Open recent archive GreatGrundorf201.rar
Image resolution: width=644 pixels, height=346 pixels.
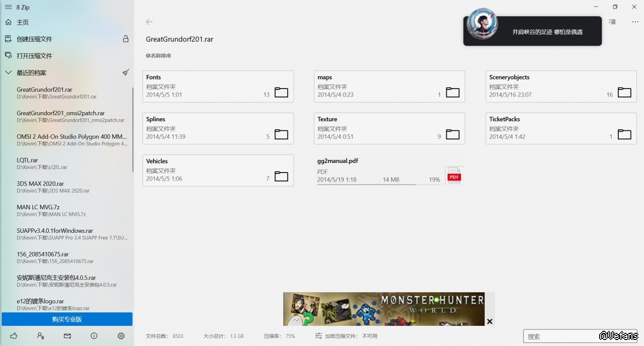(x=67, y=93)
